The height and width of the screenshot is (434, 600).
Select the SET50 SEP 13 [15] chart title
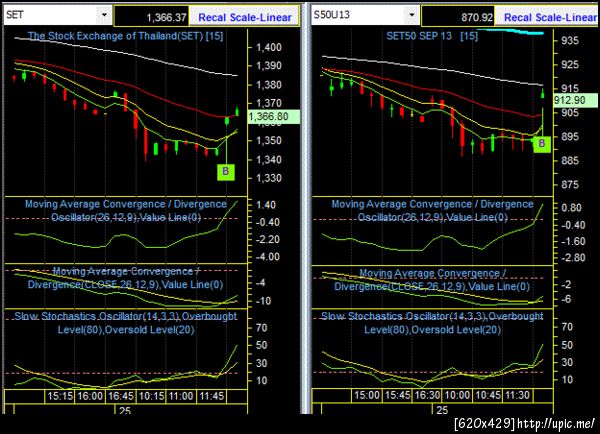[432, 36]
